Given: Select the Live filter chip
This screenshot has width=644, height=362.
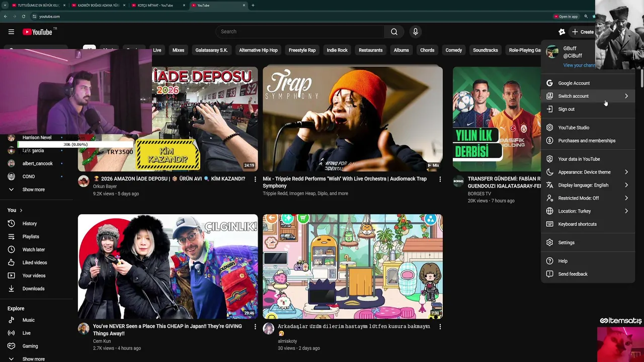Looking at the screenshot, I should click(x=157, y=50).
